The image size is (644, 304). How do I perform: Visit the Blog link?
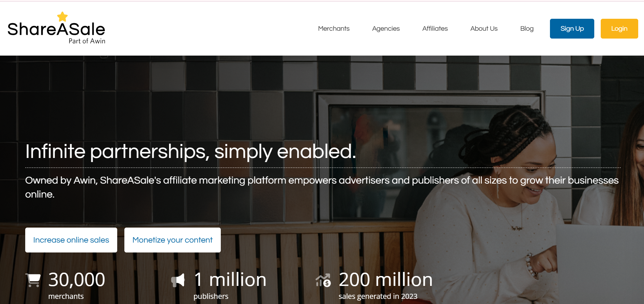[527, 29]
